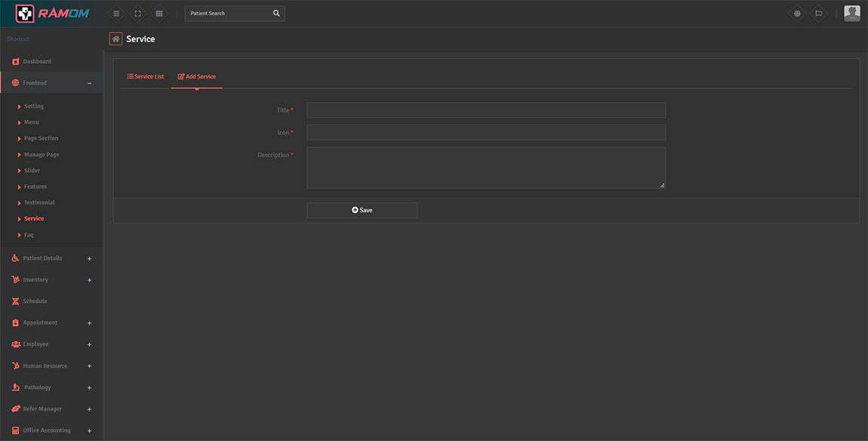Image resolution: width=868 pixels, height=441 pixels.
Task: Open Dashboard from the sidebar
Action: tap(36, 61)
